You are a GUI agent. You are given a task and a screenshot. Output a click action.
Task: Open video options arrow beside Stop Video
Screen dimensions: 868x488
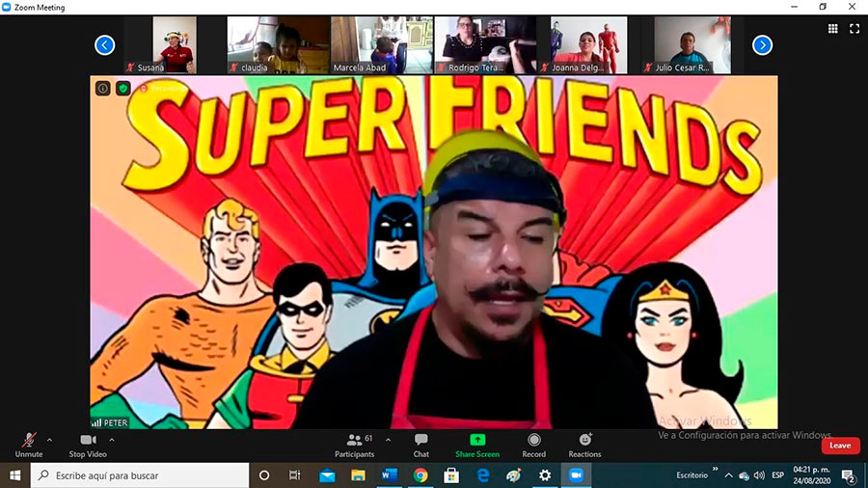(x=112, y=441)
